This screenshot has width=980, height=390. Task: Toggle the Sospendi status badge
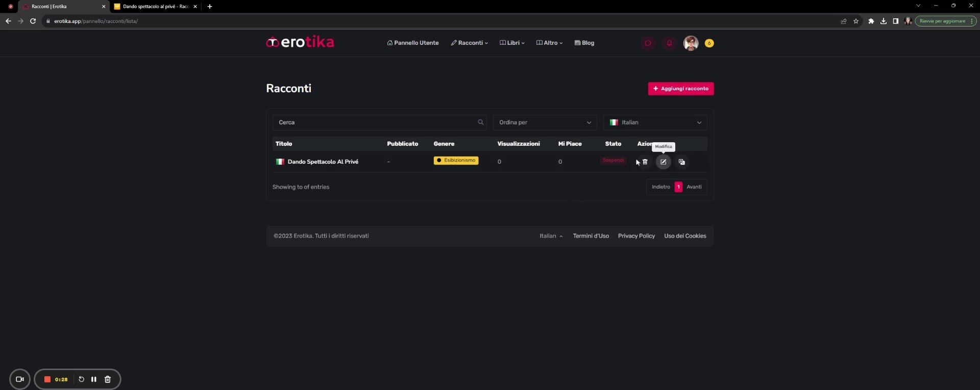click(x=613, y=161)
